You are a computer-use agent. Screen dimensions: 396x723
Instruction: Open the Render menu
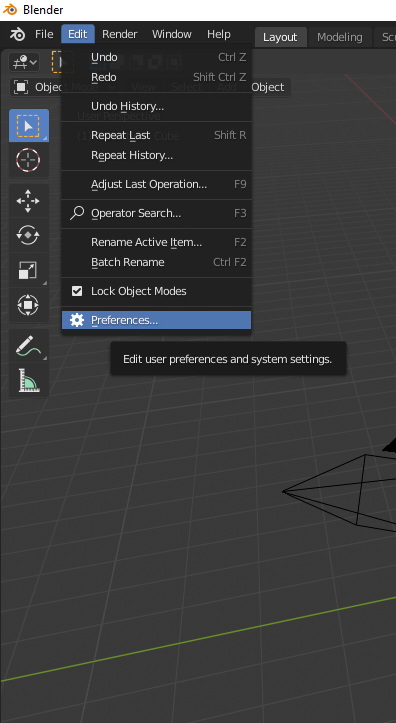tap(120, 35)
